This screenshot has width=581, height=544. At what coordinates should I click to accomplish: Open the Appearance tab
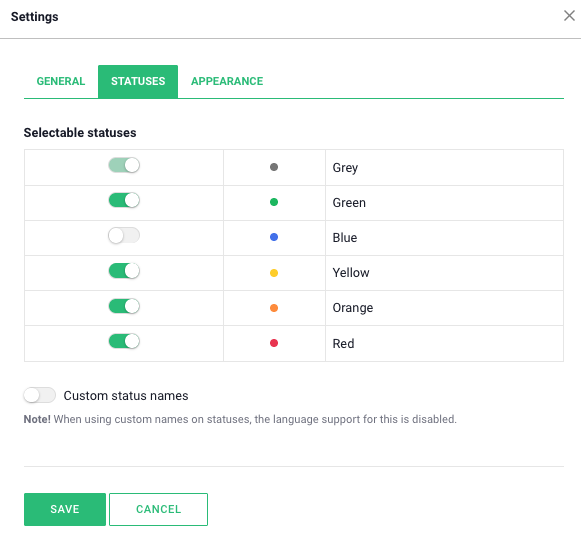coord(227,81)
